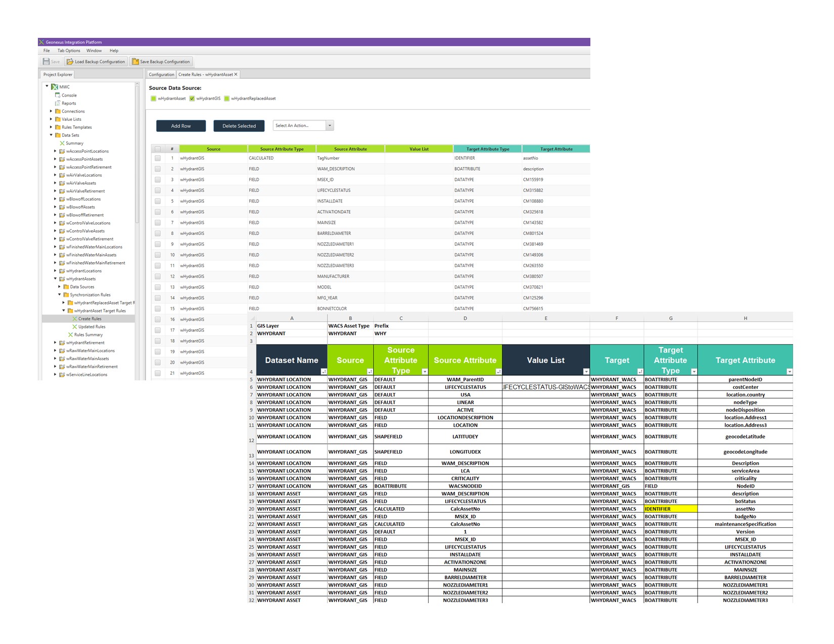Open the Tab Options menu
The height and width of the screenshot is (644, 834).
pos(69,51)
